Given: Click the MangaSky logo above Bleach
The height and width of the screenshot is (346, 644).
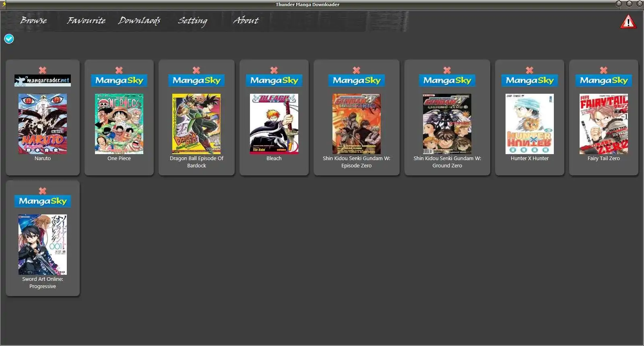Looking at the screenshot, I should pyautogui.click(x=274, y=80).
